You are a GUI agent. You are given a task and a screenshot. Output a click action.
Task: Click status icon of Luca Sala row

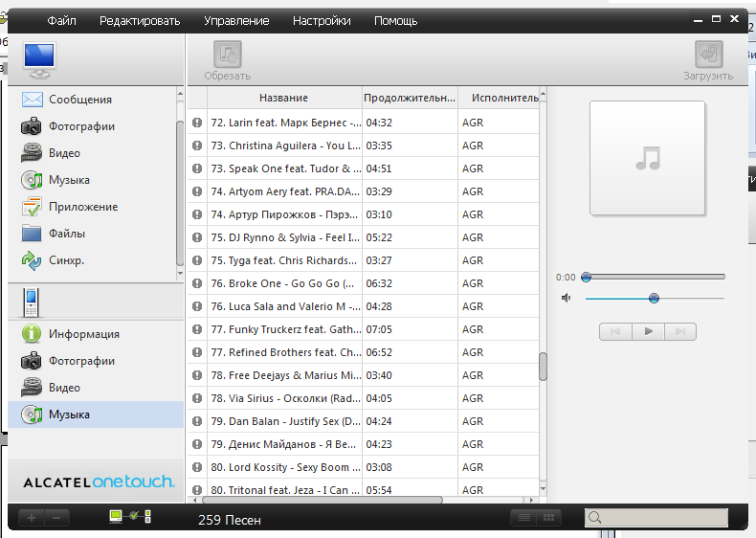tap(197, 306)
